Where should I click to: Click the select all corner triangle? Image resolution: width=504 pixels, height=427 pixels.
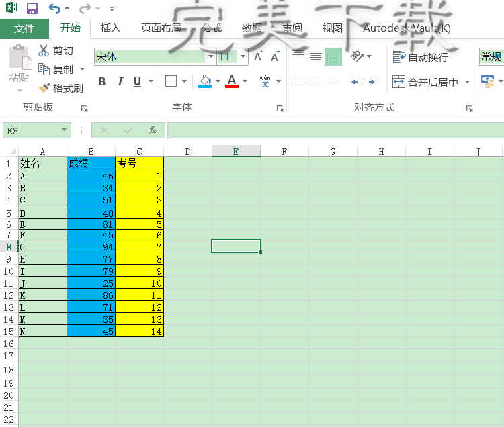click(x=13, y=151)
